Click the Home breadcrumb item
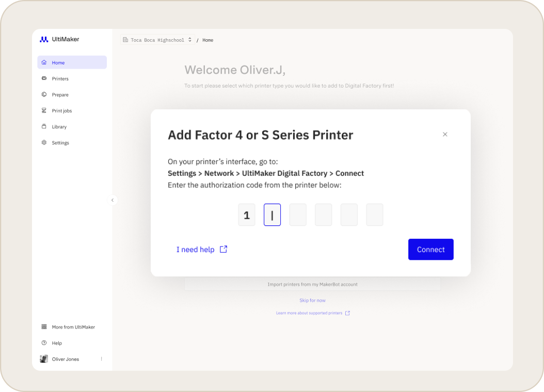The image size is (544, 392). [207, 40]
